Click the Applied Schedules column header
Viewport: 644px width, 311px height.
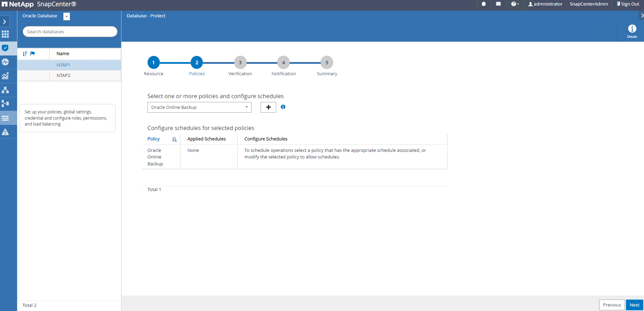pyautogui.click(x=206, y=139)
